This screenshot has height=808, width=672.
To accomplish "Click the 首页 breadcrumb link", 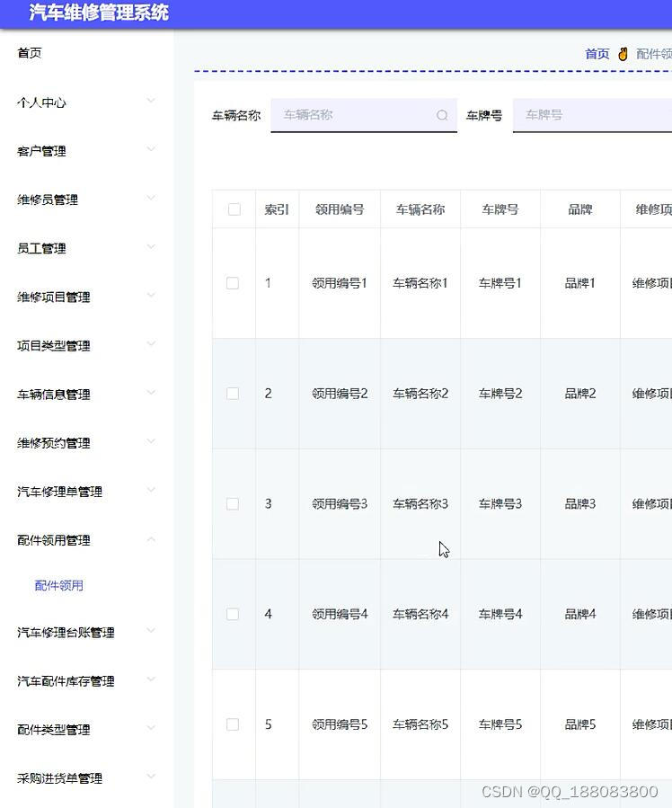I will click(597, 54).
